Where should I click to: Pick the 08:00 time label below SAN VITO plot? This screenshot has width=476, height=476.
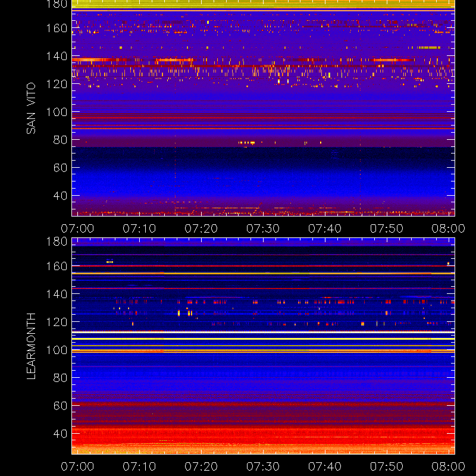click(x=449, y=228)
